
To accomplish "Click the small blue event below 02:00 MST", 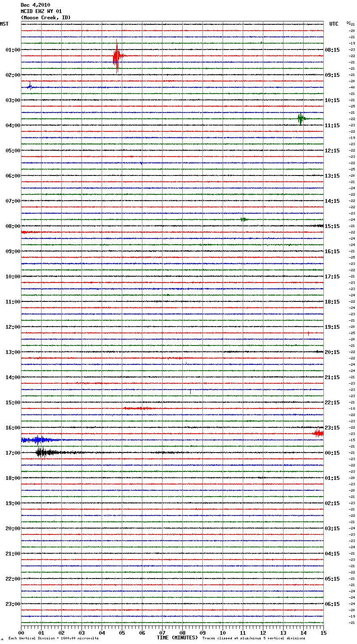I will (x=30, y=87).
